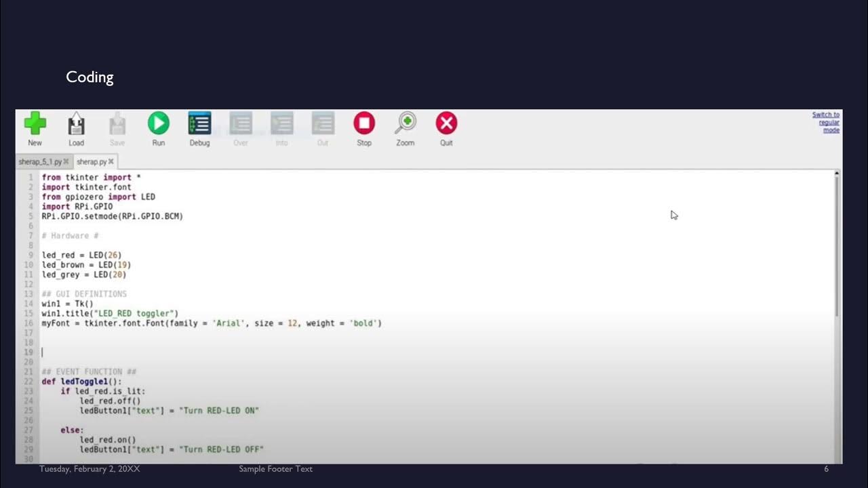Image resolution: width=868 pixels, height=488 pixels.
Task: Exit the editor with Quit icon
Action: (x=446, y=129)
